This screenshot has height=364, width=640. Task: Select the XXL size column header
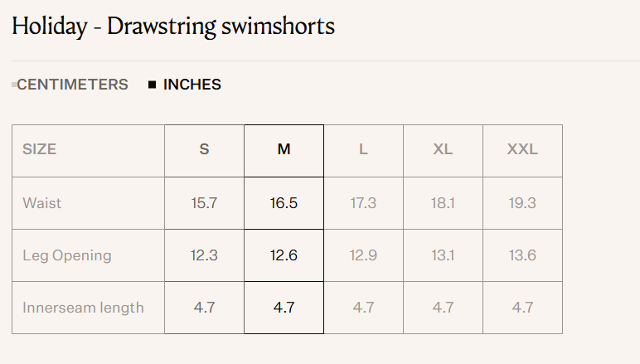522,150
